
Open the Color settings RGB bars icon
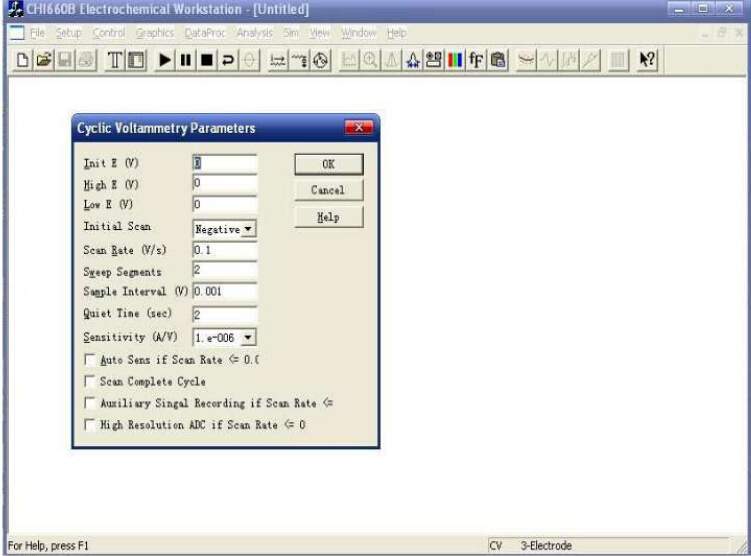[x=455, y=60]
